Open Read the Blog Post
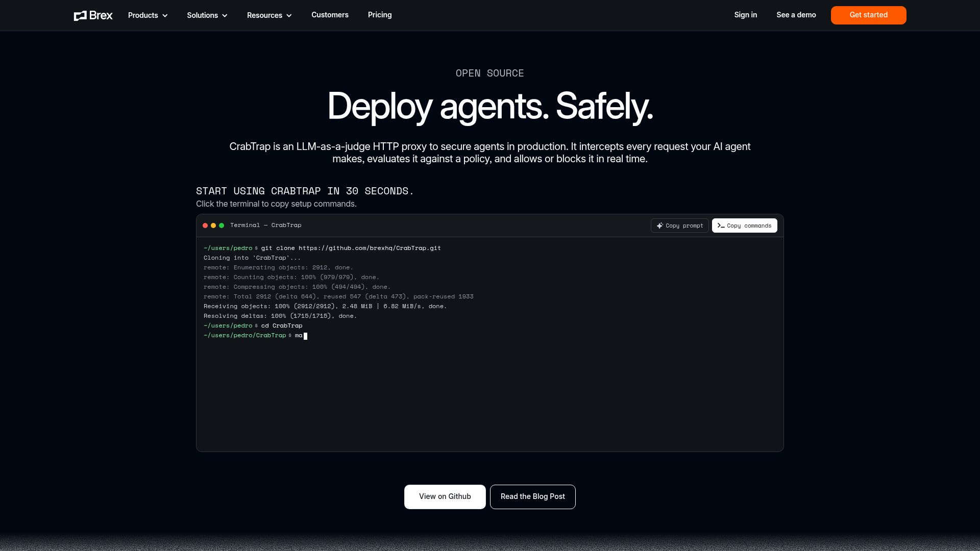 point(532,497)
